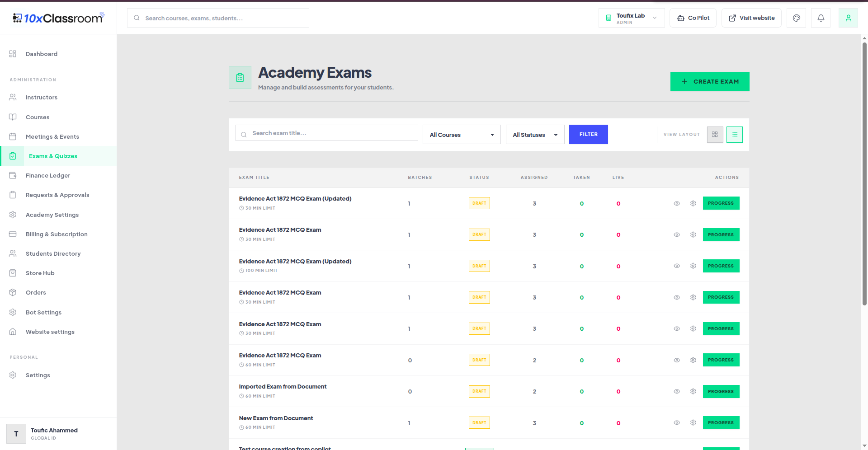Focus the Search exam title field

click(327, 133)
